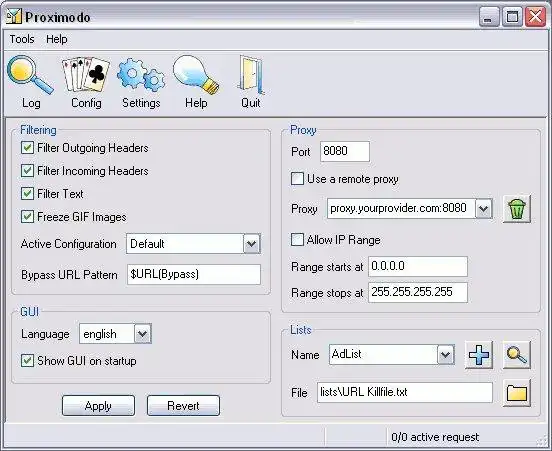Click the Port input field
Screen dimensions: 552x451
pyautogui.click(x=345, y=151)
